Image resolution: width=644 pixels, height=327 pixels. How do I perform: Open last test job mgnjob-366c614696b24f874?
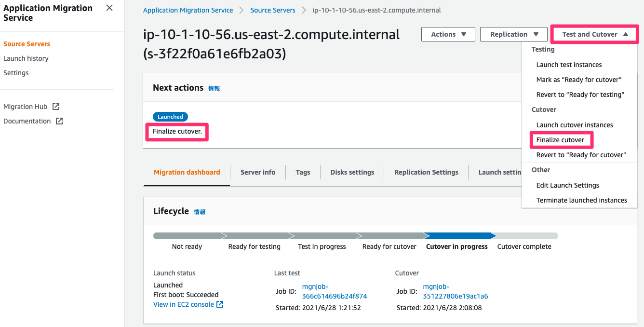335,291
